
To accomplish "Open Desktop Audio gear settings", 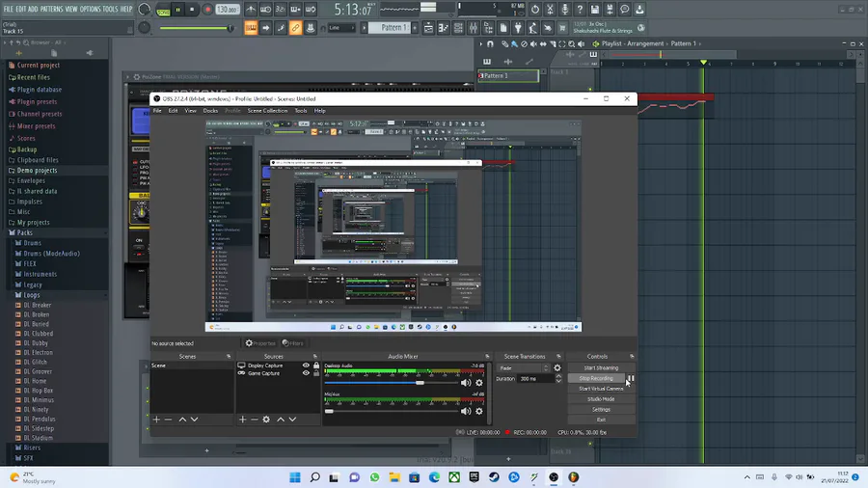I will pos(479,383).
